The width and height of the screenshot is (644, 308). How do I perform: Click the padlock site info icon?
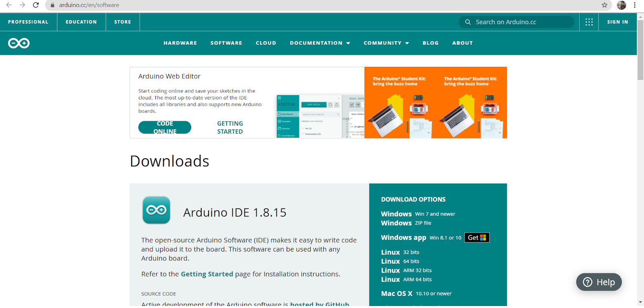point(52,5)
